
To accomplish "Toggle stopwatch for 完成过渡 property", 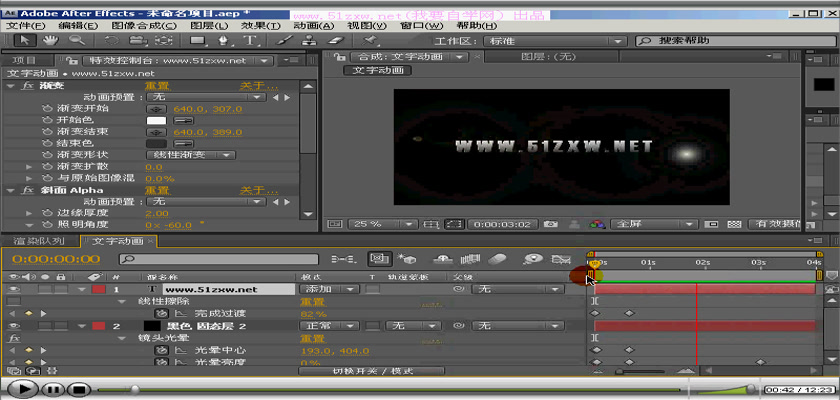I will click(x=161, y=313).
